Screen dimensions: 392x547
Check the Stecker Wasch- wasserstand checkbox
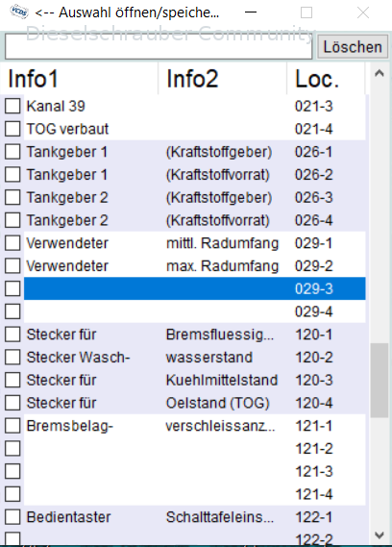point(12,357)
